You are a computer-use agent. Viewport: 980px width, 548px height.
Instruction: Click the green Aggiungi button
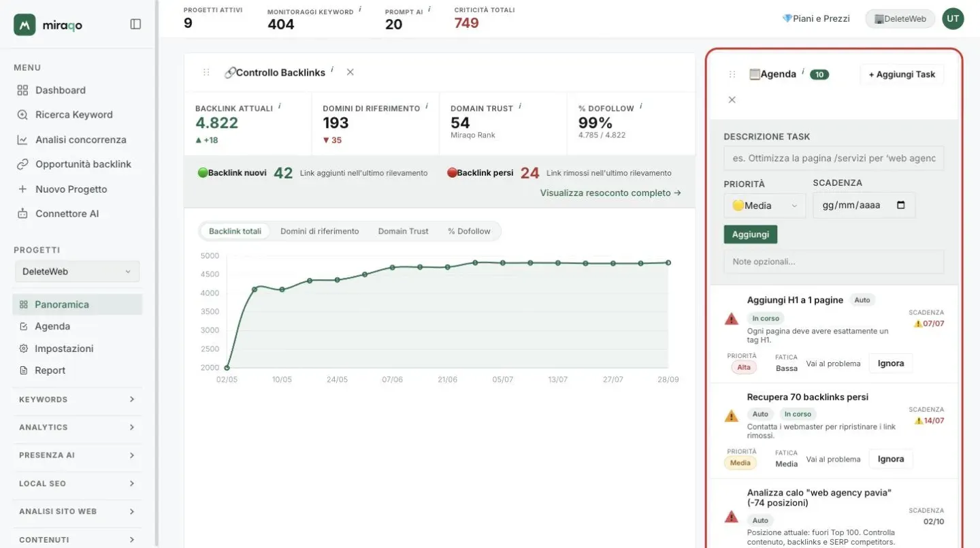750,234
